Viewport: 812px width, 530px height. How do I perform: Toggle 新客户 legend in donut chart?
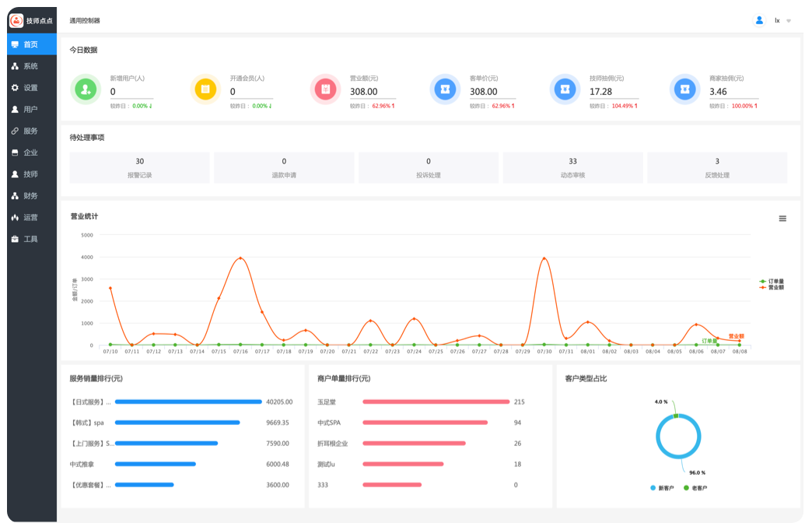tap(661, 488)
